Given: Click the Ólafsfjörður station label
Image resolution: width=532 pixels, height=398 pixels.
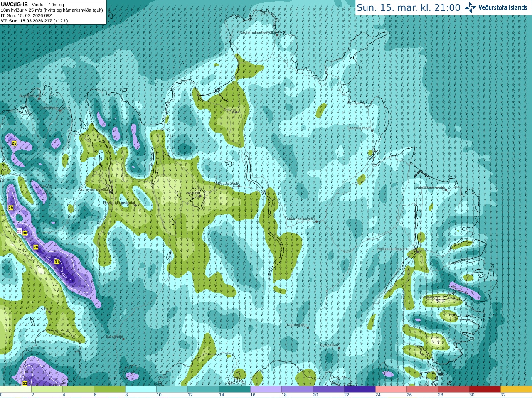Looking at the screenshot, I should pyautogui.click(x=49, y=108).
